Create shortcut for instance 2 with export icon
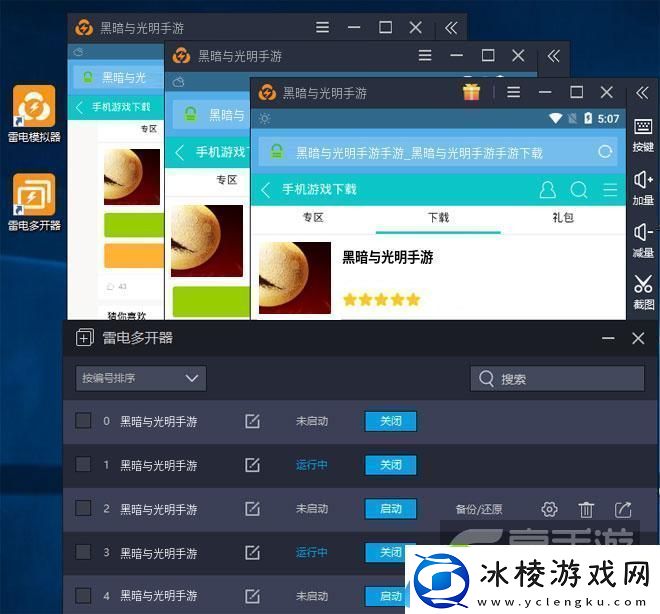The image size is (660, 614). coord(623,509)
